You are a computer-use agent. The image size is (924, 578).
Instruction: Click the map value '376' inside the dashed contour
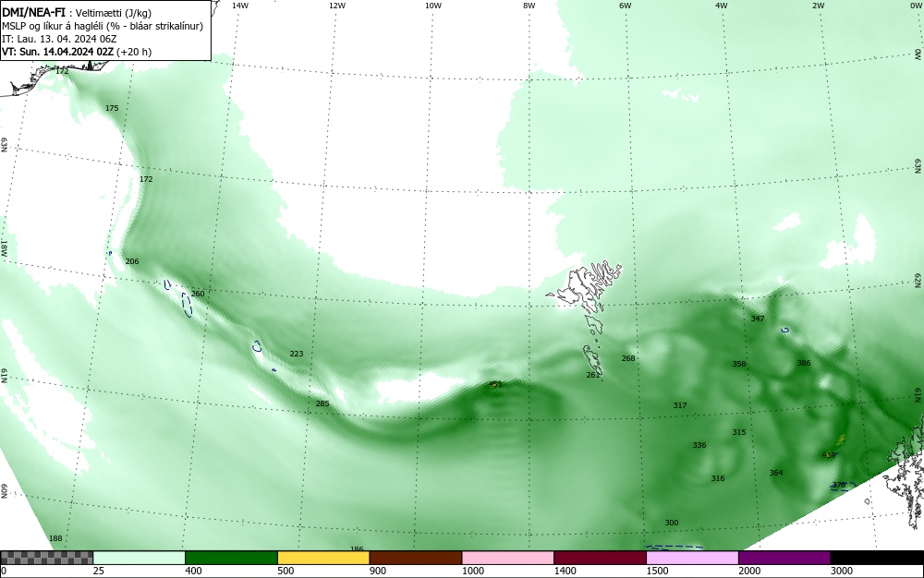pos(839,485)
